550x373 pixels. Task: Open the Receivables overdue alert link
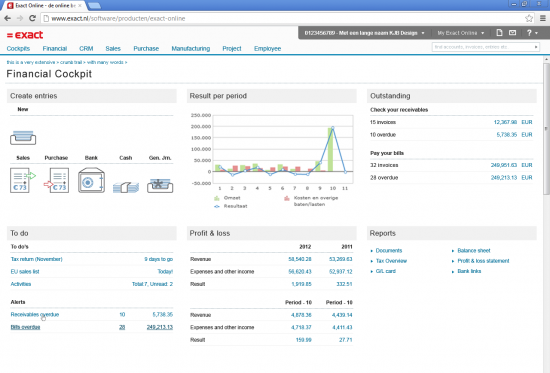pyautogui.click(x=35, y=314)
